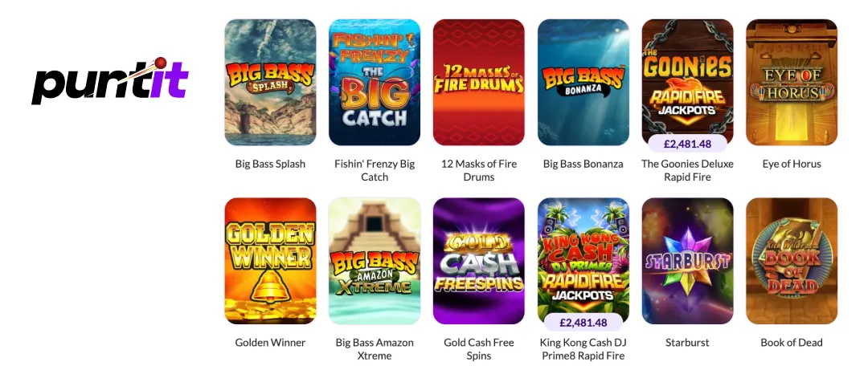
Task: Click King Kong Cash jackpot £2,481.48 badge
Action: click(583, 323)
